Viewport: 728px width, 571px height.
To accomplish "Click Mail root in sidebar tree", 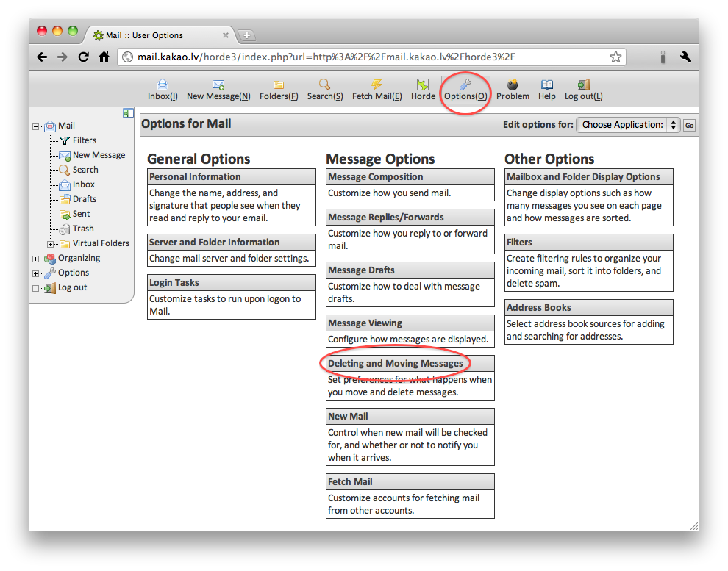I will click(x=66, y=126).
